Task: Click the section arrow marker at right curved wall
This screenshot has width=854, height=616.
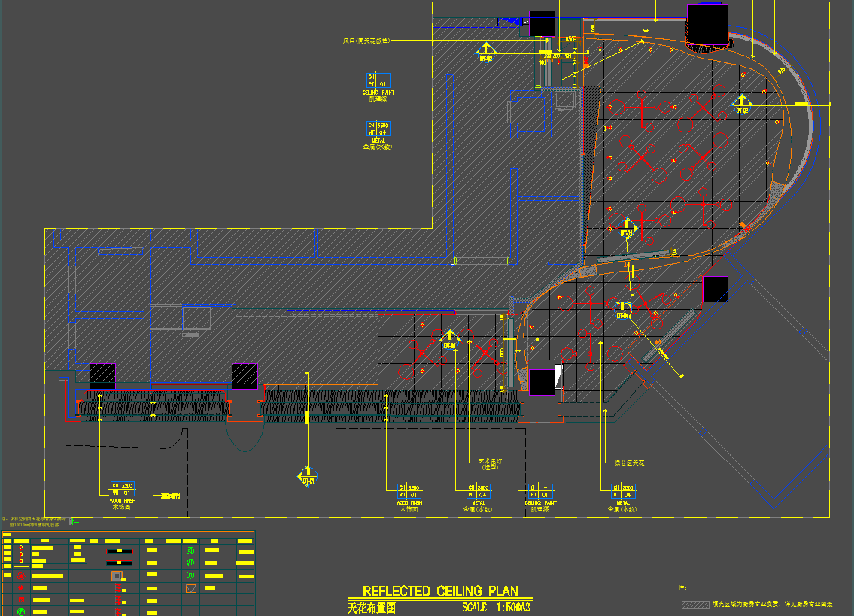Action: coord(741,105)
